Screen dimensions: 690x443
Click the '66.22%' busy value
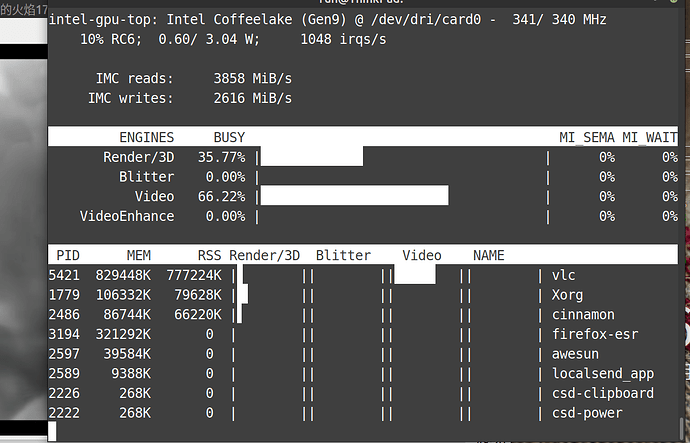pos(221,196)
